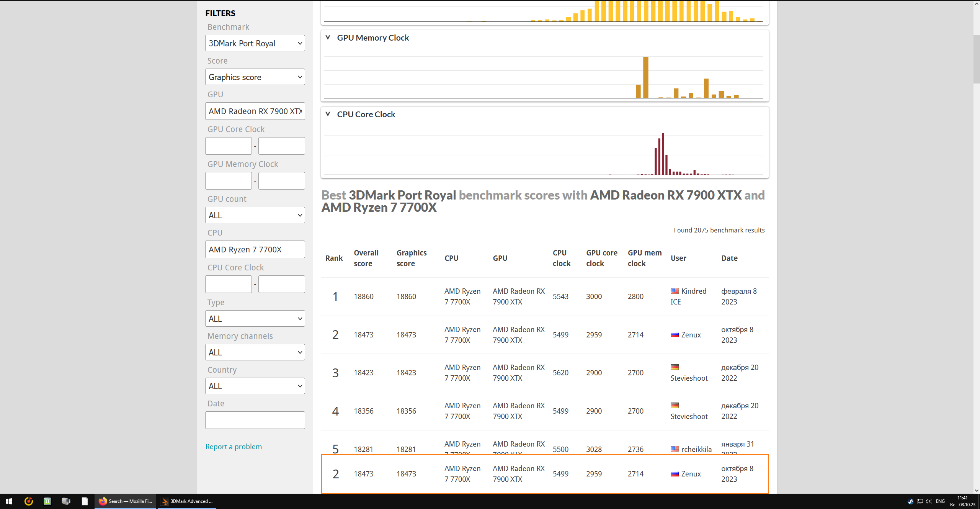Open the volume speaker tray icon

[x=928, y=501]
